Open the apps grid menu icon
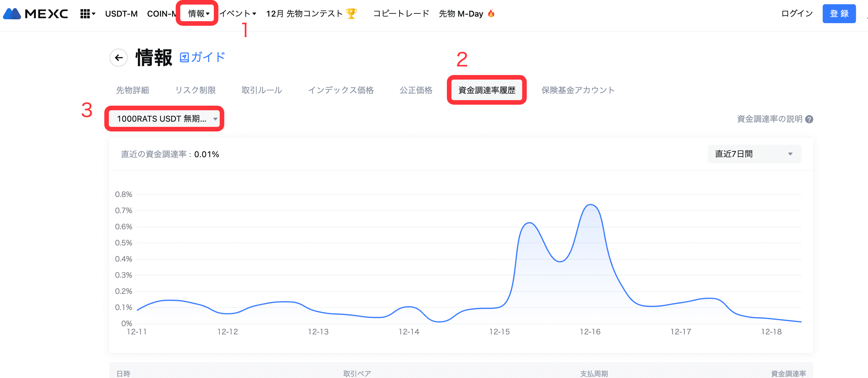 click(x=85, y=13)
